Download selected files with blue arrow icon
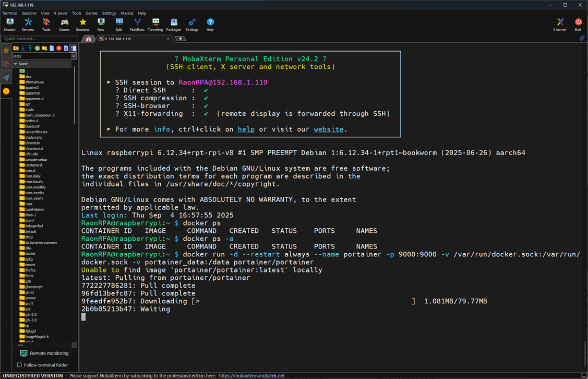 (x=23, y=48)
